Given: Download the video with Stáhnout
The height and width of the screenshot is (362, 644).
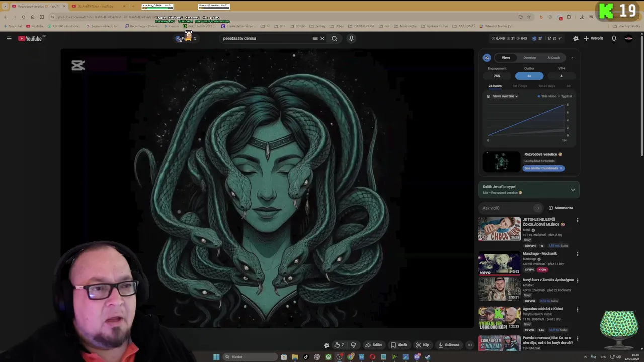Looking at the screenshot, I should pyautogui.click(x=449, y=345).
